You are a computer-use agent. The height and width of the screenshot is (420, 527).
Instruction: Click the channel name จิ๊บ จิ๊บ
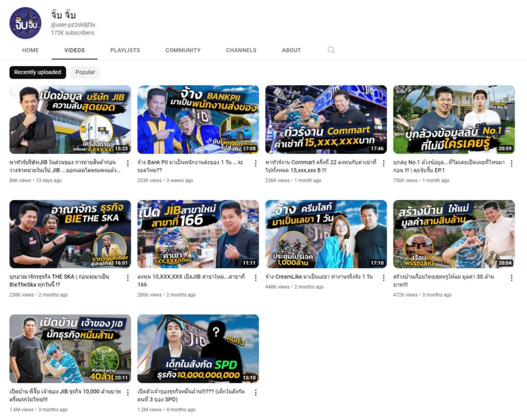[63, 15]
